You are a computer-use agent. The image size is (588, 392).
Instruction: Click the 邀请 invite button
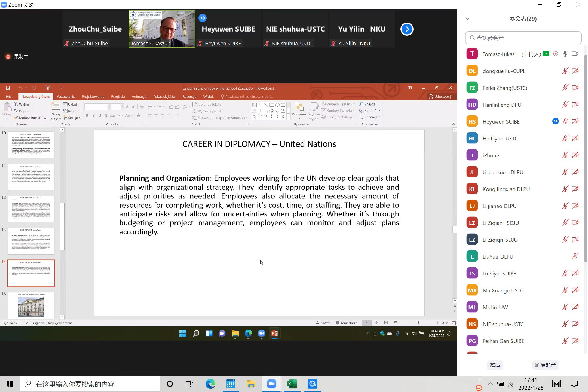click(495, 365)
